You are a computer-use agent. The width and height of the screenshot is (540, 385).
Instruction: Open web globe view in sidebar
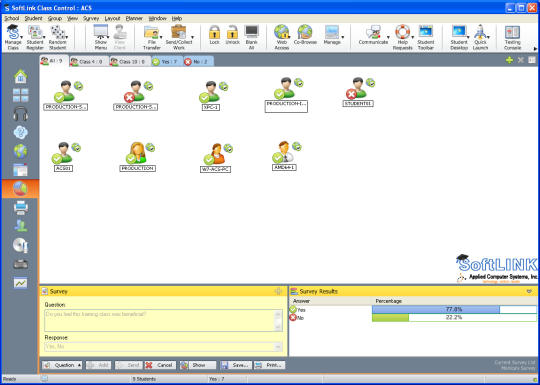click(x=20, y=151)
